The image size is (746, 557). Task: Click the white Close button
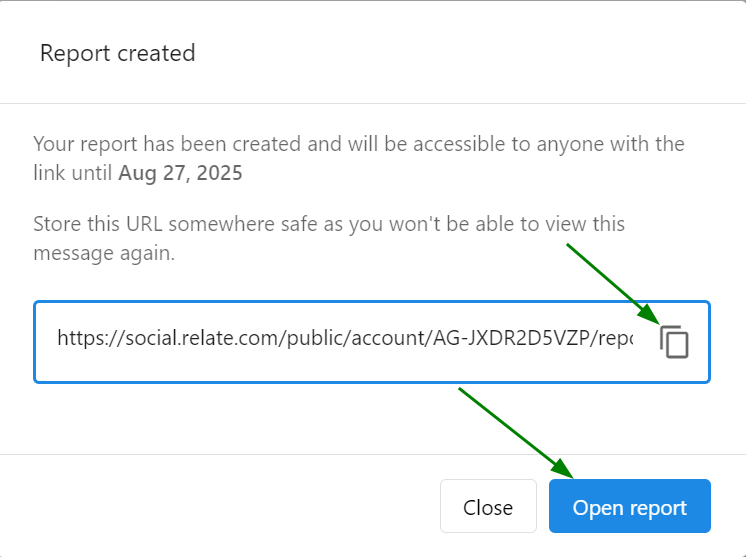488,506
